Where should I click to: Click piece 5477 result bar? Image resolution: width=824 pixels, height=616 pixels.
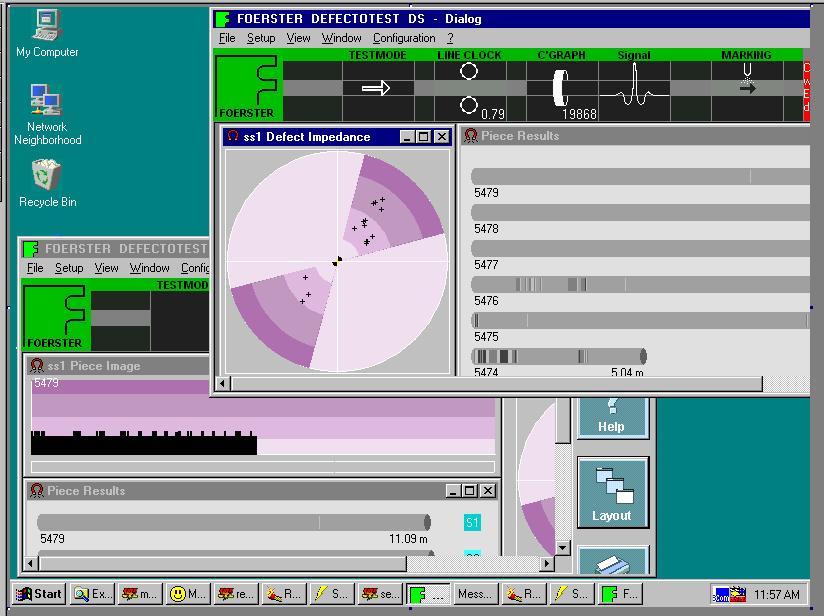tap(640, 248)
